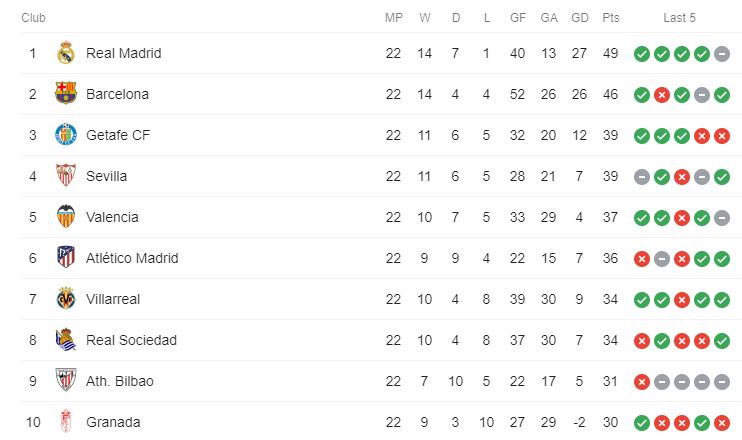Click Sevilla's first grey draw icon
The width and height of the screenshot is (742, 440).
pos(642,177)
